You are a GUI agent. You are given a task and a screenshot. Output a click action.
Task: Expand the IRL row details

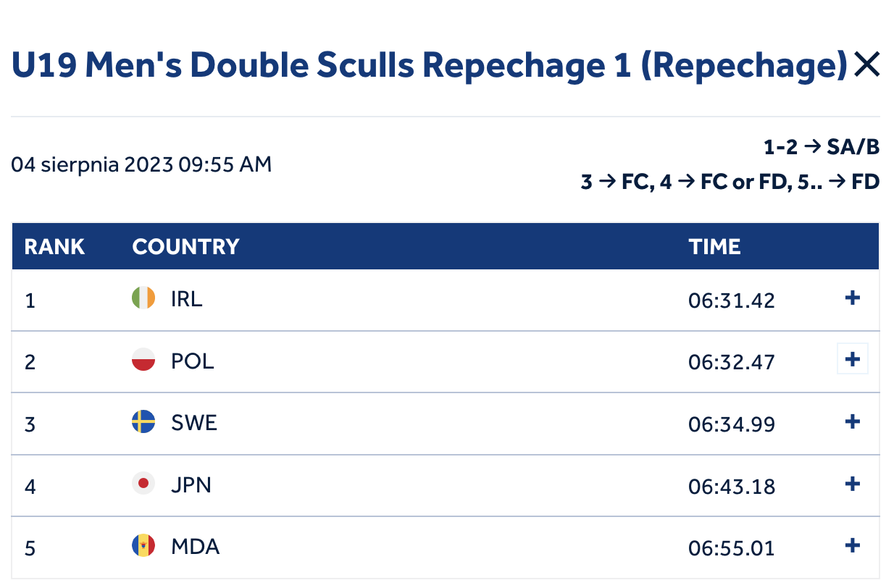coord(853,298)
